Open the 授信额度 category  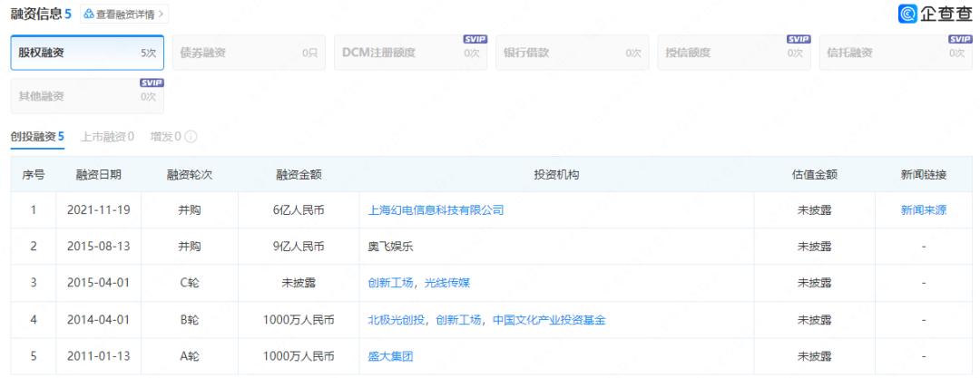(733, 53)
